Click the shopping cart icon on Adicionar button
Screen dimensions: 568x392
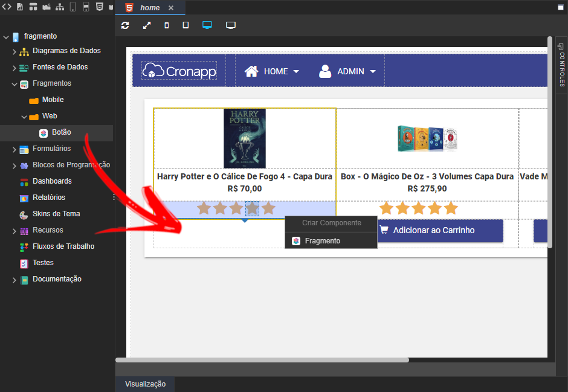pos(384,230)
